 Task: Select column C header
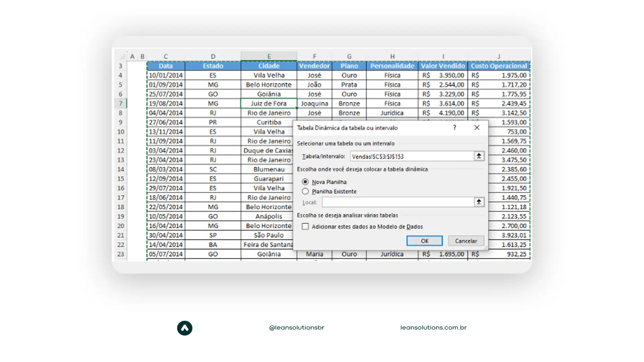click(166, 56)
